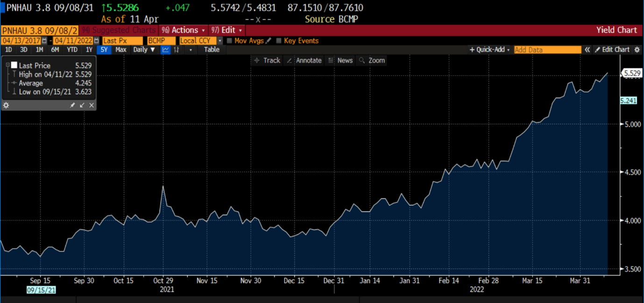Open the start date calendar picker icon

point(44,41)
